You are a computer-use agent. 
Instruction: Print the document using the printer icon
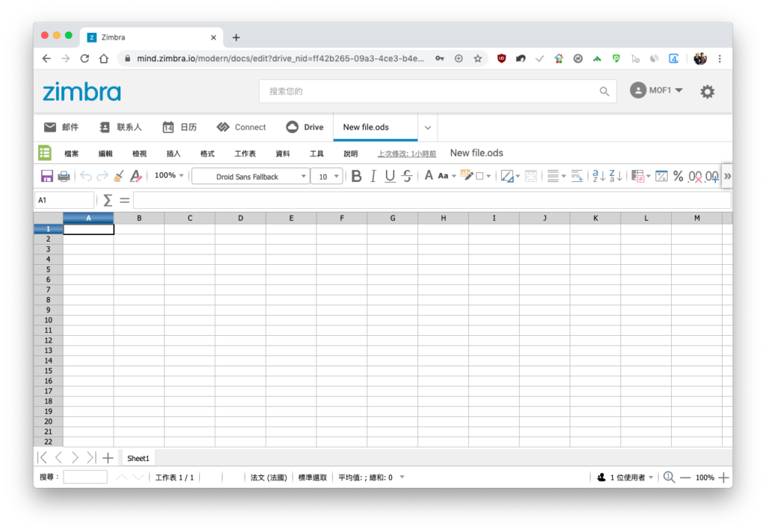tap(64, 177)
